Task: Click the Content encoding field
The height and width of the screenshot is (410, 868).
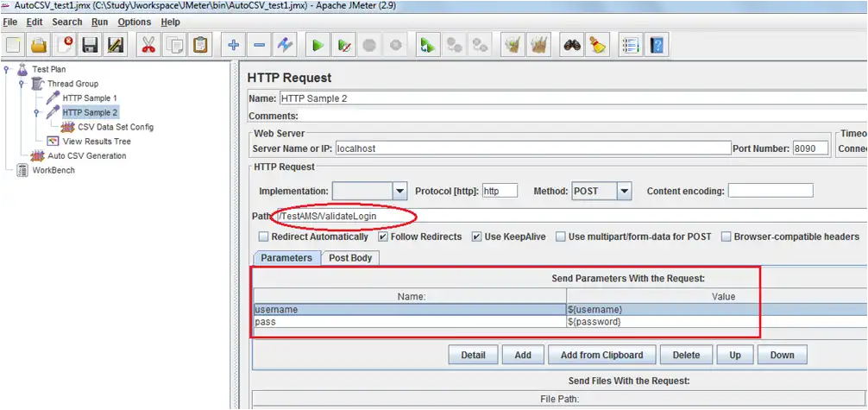Action: 771,191
